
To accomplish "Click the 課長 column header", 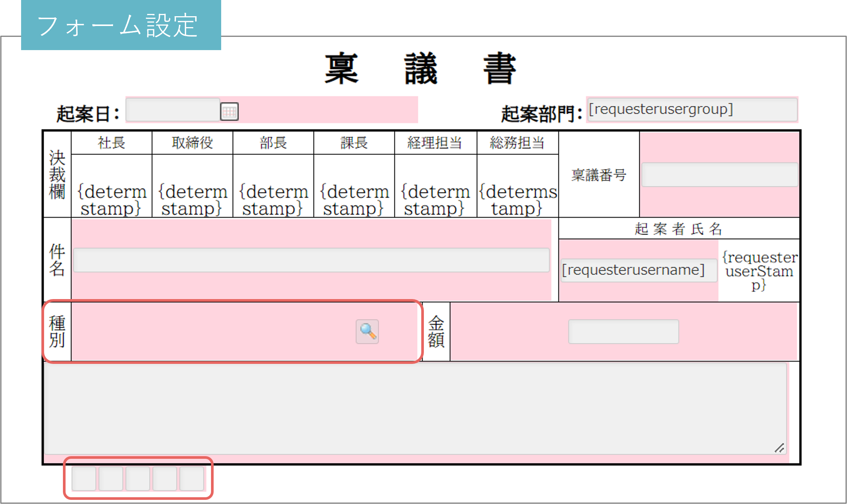I will (354, 143).
